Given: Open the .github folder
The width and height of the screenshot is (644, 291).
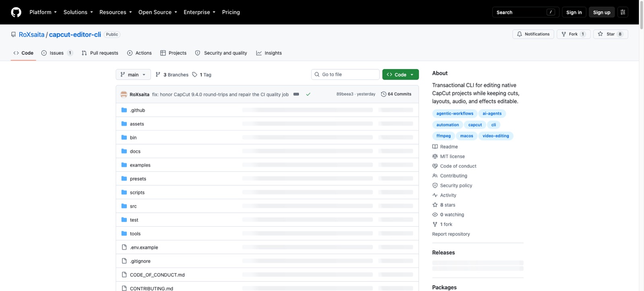Looking at the screenshot, I should (137, 110).
